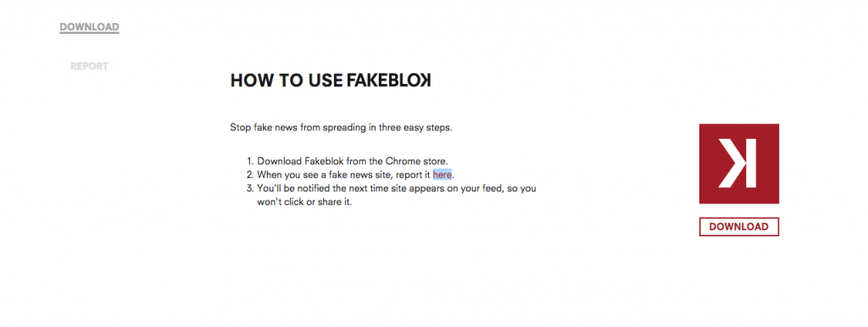Switch to the REPORT navigation item
This screenshot has height=327, width=868.
coord(89,66)
